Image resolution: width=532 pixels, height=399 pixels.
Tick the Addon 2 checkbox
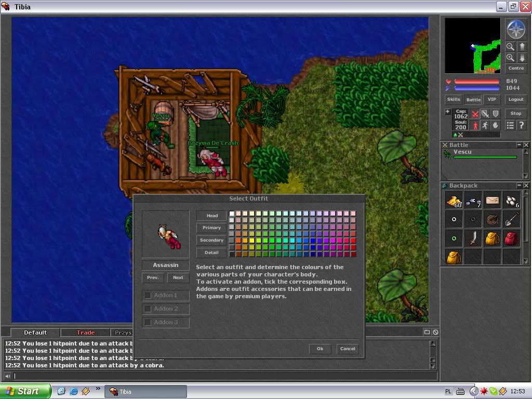click(x=148, y=309)
